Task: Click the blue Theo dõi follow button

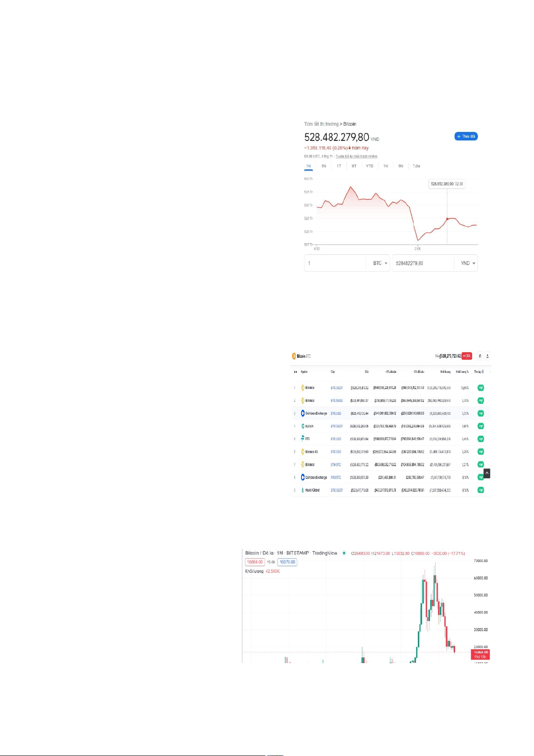Action: pos(466,136)
